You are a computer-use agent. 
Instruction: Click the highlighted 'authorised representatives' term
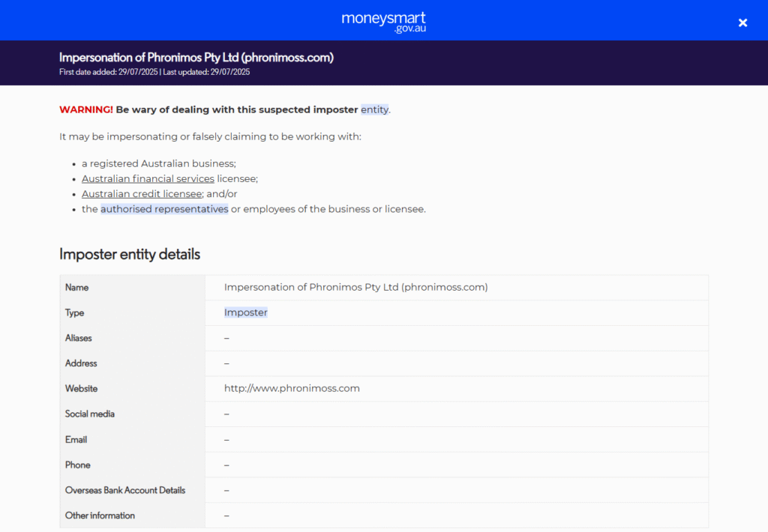pos(164,209)
